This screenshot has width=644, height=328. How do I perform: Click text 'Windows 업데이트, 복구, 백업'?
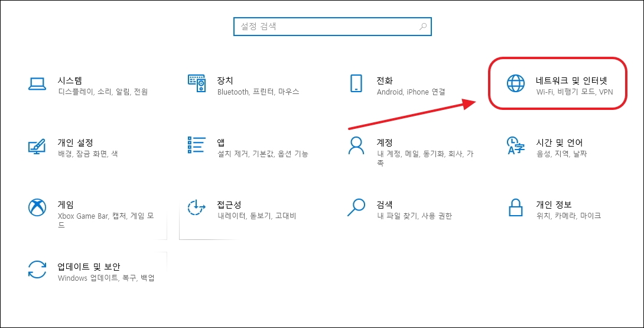[x=106, y=278]
